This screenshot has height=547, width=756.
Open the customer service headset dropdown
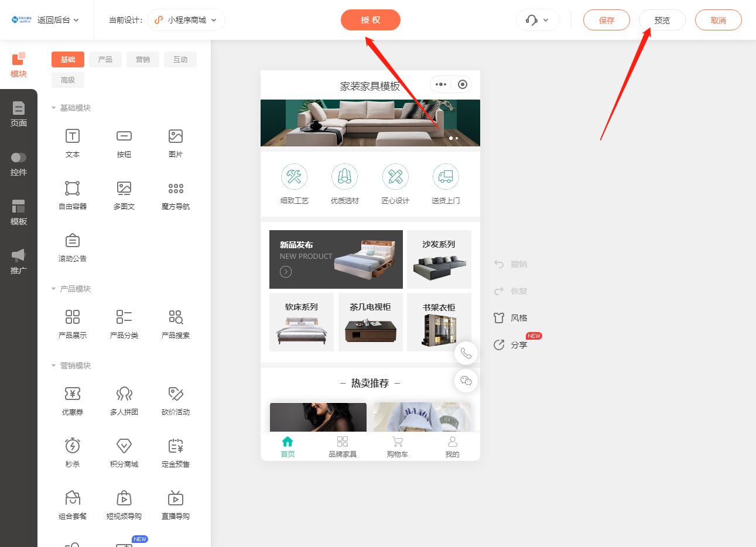pos(537,20)
